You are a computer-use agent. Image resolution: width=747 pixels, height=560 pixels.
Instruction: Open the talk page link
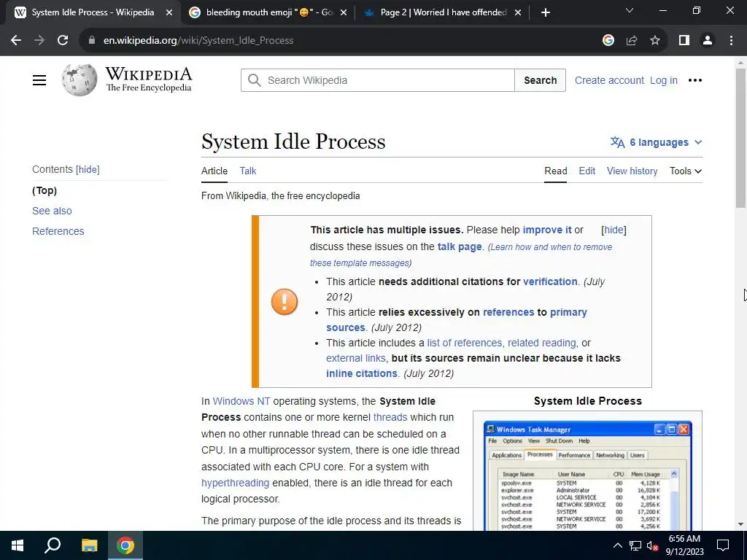pyautogui.click(x=460, y=246)
